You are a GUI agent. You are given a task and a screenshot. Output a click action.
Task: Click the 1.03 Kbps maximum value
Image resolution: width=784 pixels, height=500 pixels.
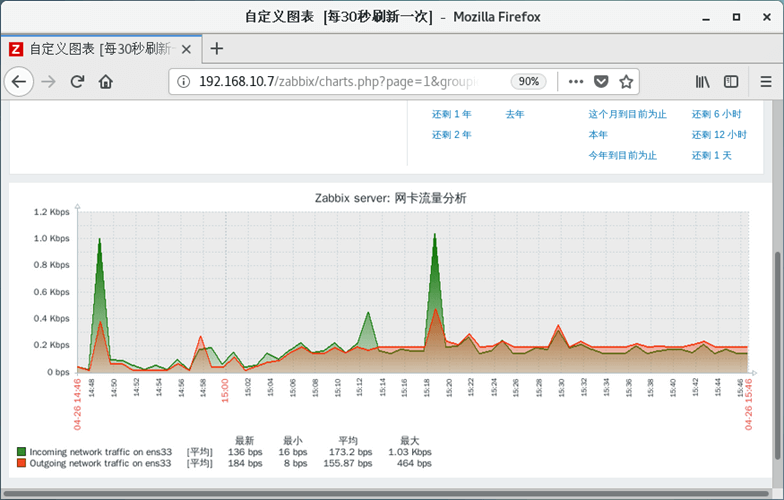click(410, 452)
